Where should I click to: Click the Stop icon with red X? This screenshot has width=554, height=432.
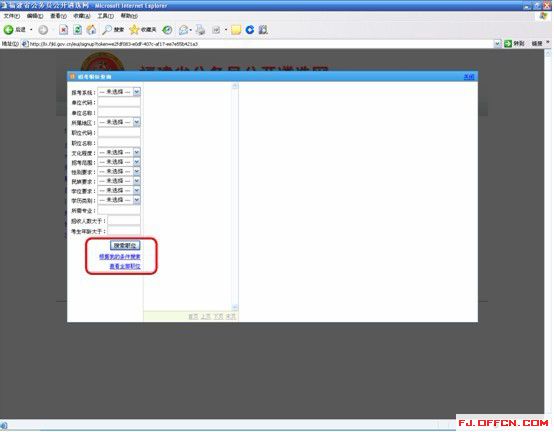64,30
